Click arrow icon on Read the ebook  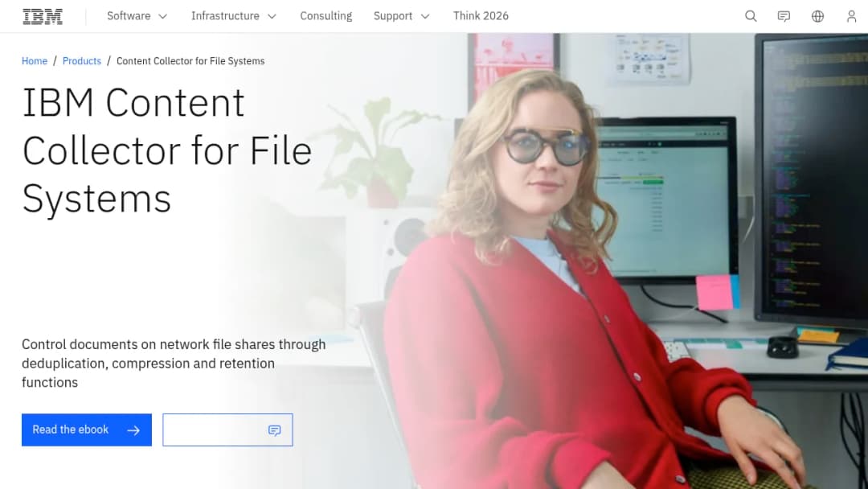133,430
